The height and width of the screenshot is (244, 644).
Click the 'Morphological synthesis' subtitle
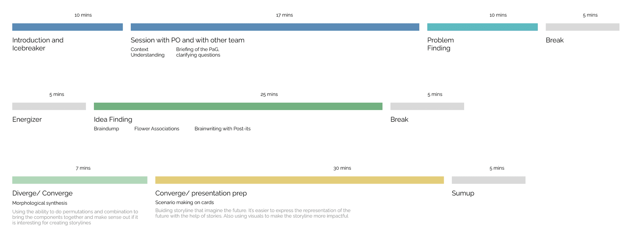pyautogui.click(x=40, y=203)
